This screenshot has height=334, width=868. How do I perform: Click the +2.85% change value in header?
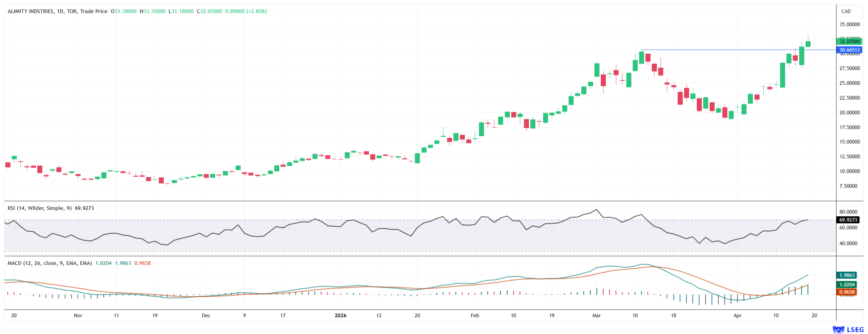click(x=256, y=11)
